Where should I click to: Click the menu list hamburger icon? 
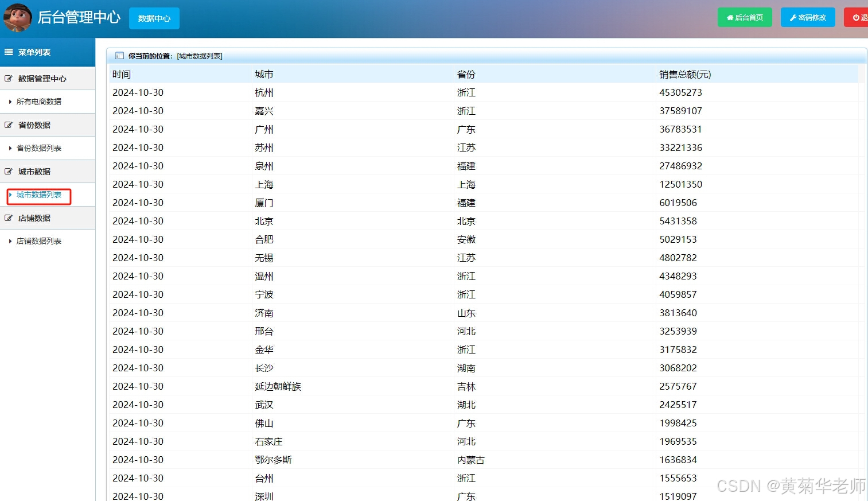[x=9, y=52]
